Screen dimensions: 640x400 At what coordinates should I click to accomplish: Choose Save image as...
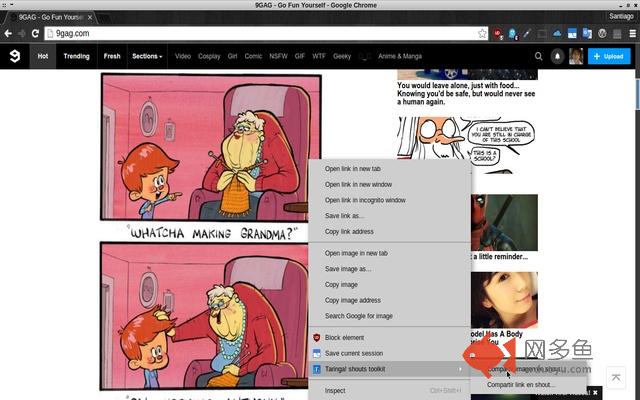[x=390, y=269]
